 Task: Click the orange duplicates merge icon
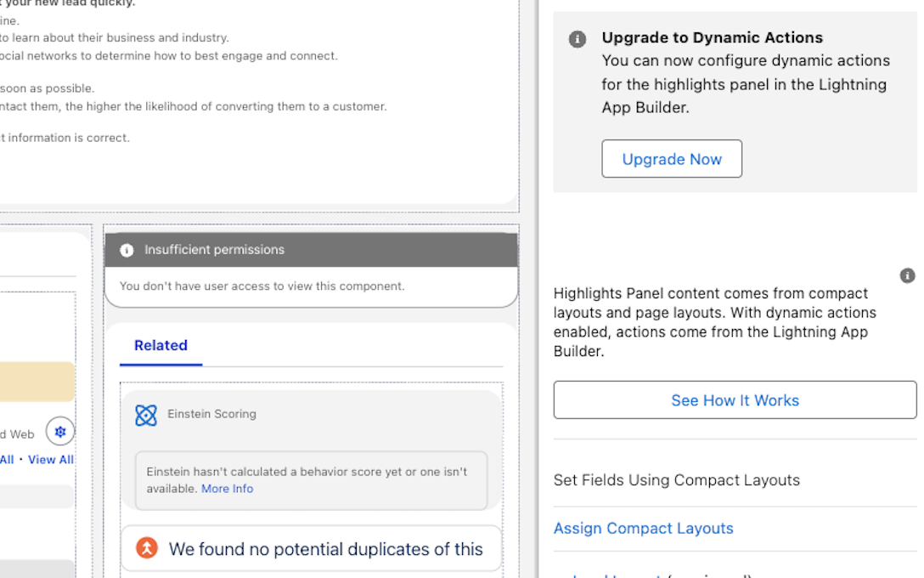[x=147, y=548]
